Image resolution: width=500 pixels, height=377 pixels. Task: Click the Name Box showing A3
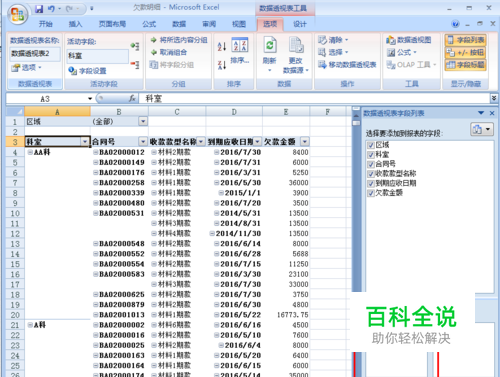(45, 99)
